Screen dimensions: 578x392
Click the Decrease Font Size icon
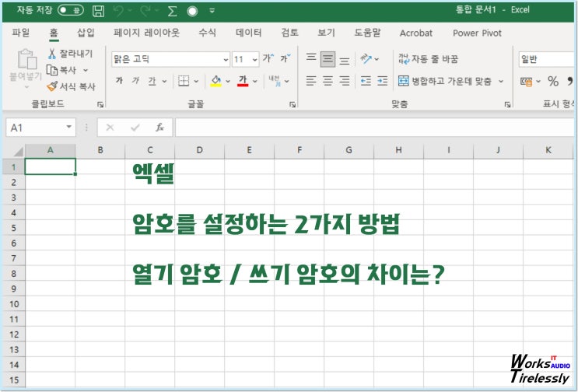(x=285, y=58)
